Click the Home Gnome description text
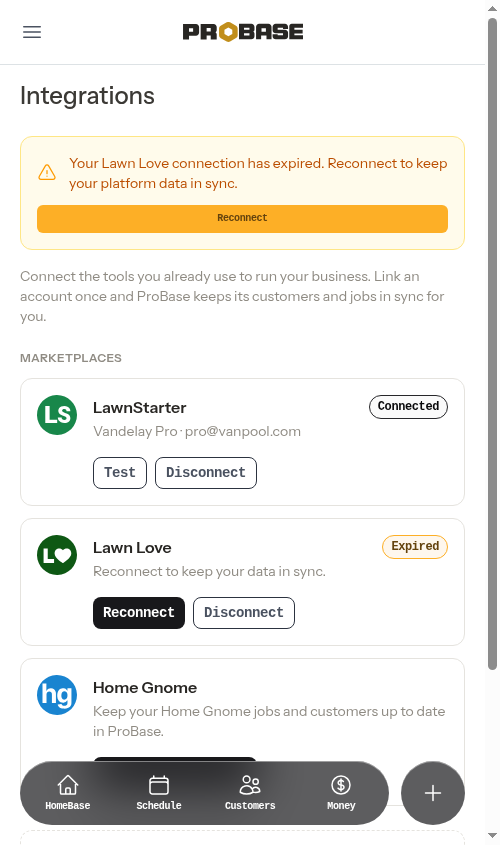The image size is (500, 845). pos(269,721)
